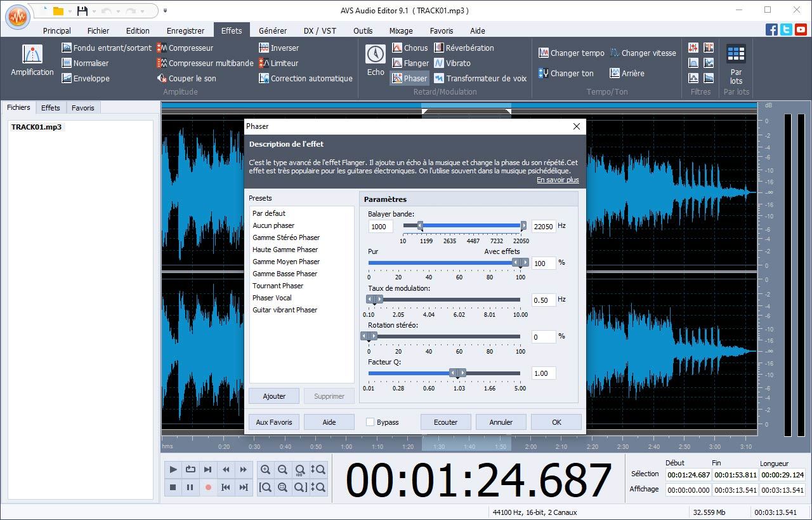
Task: Open the Réverbération effect
Action: [464, 48]
